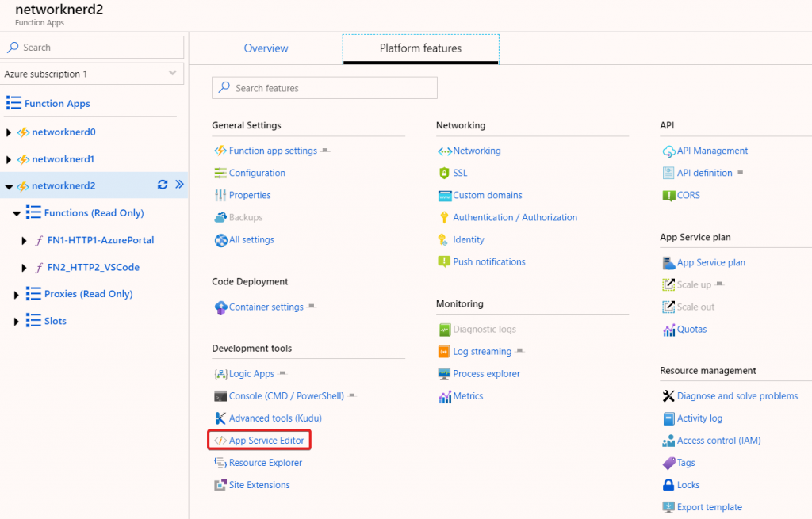Collapse Functions (Read Only) node

coord(17,213)
